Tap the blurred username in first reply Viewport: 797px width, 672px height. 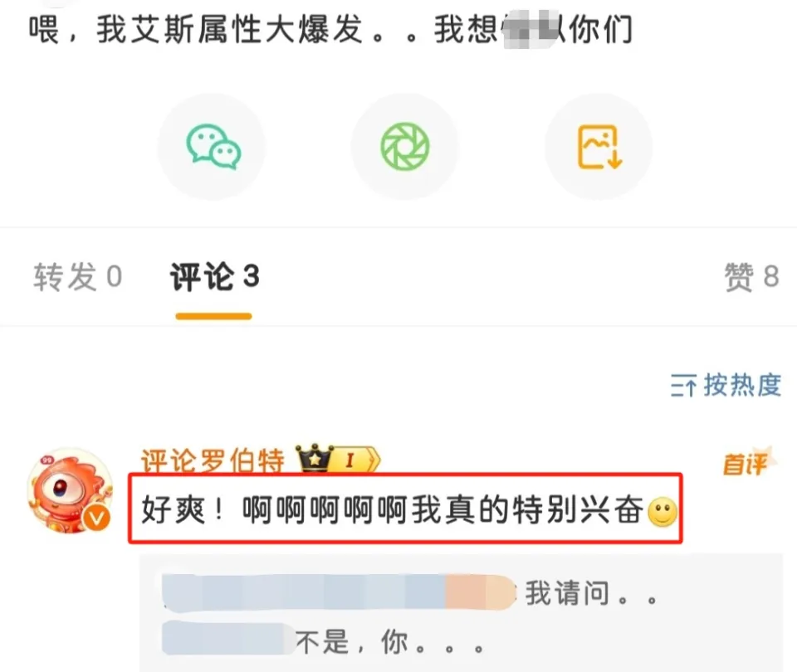339,592
